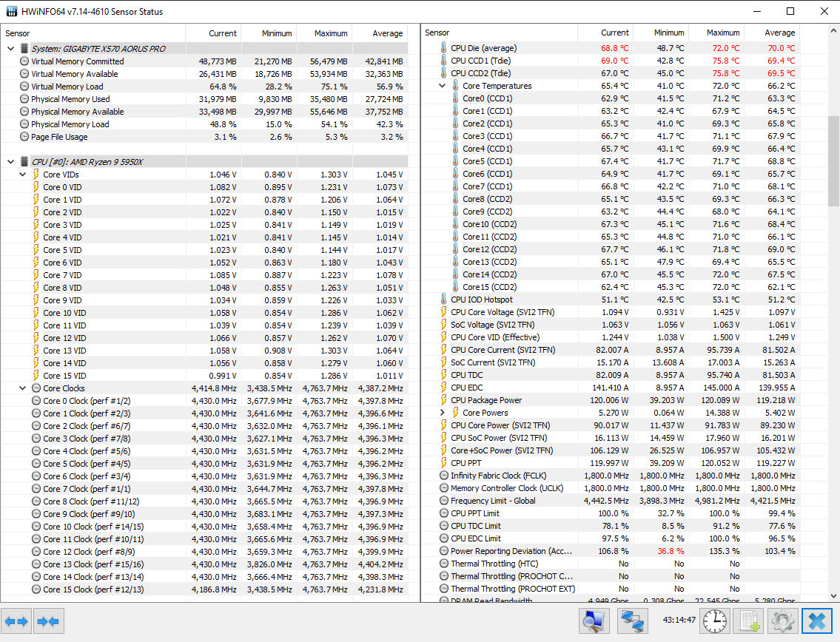840x642 pixels.
Task: Click the Infinity Fabric Clock icon
Action: tap(443, 476)
